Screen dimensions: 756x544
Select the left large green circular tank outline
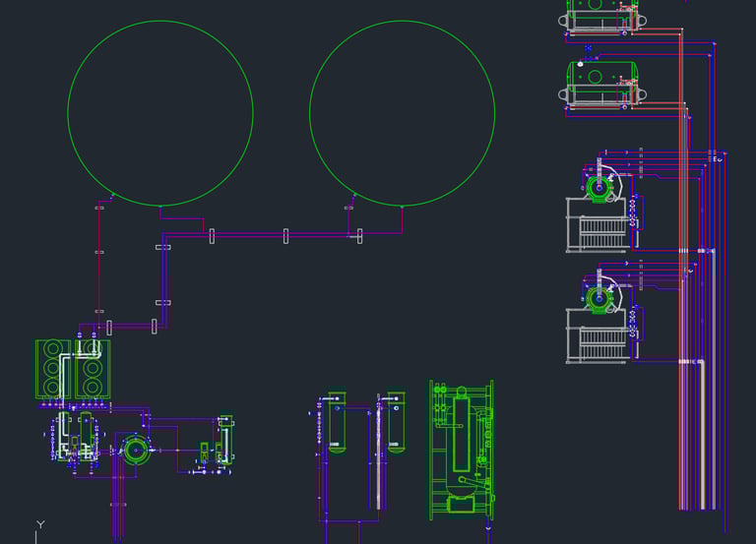point(160,113)
